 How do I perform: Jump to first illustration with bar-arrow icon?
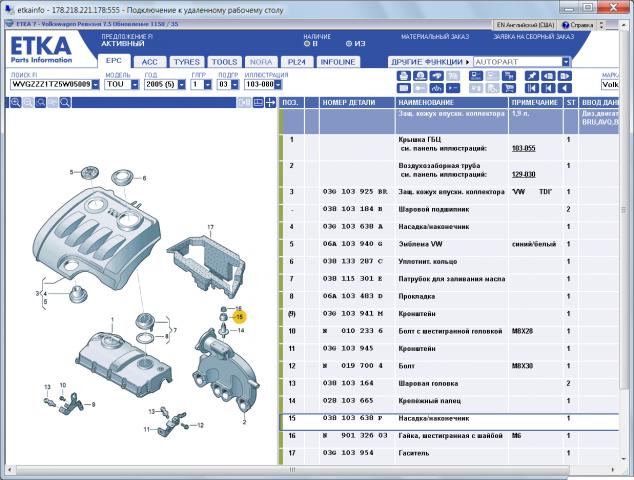(532, 88)
